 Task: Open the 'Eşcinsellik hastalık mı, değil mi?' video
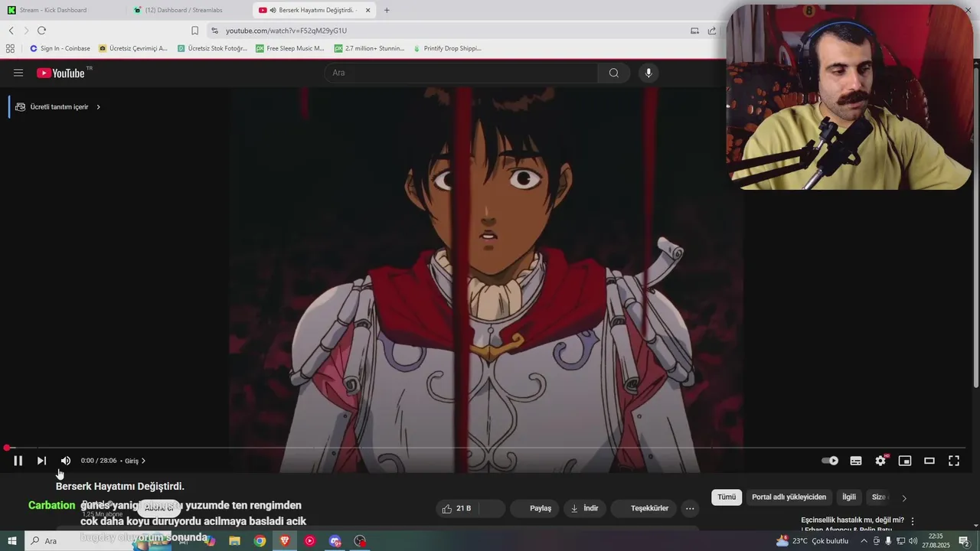[852, 524]
